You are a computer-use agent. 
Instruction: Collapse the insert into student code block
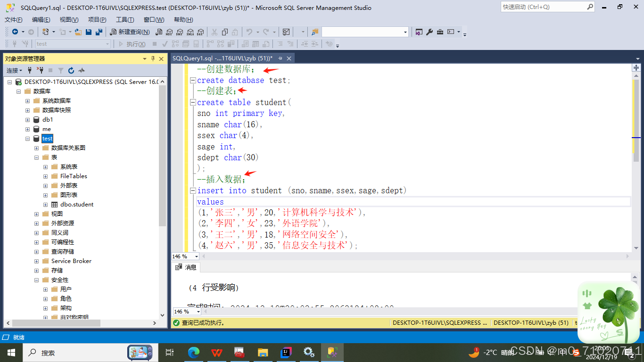[193, 190]
